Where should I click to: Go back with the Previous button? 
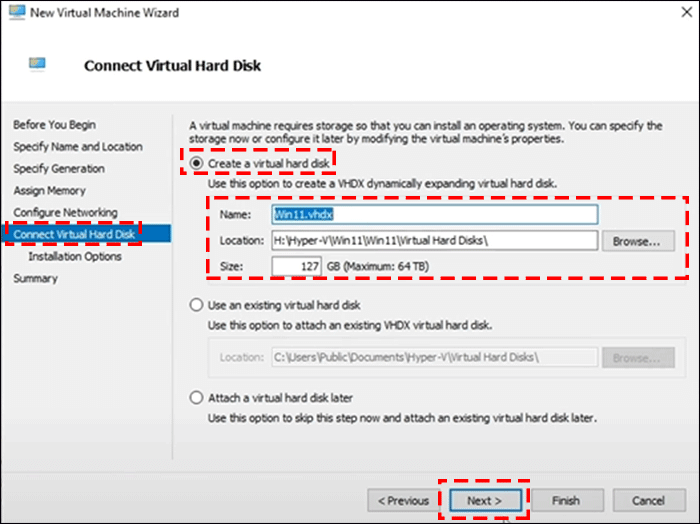[x=405, y=500]
